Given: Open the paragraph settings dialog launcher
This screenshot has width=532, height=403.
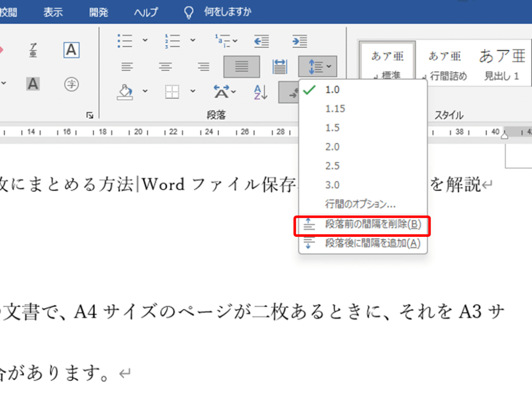Looking at the screenshot, I should coord(90,115).
